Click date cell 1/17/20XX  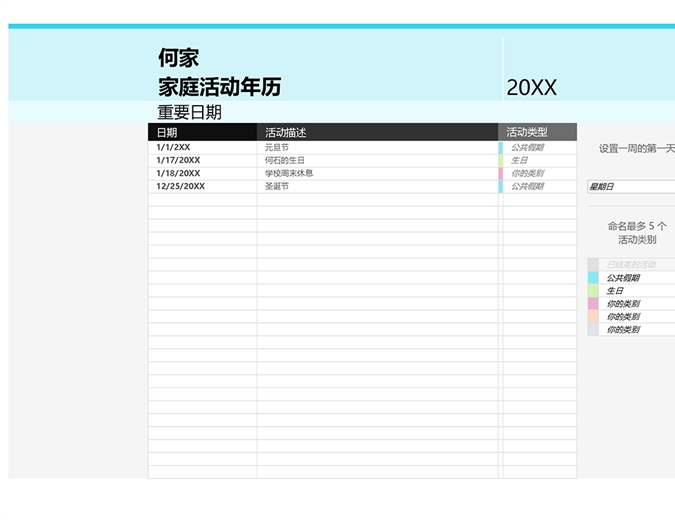tap(202, 160)
